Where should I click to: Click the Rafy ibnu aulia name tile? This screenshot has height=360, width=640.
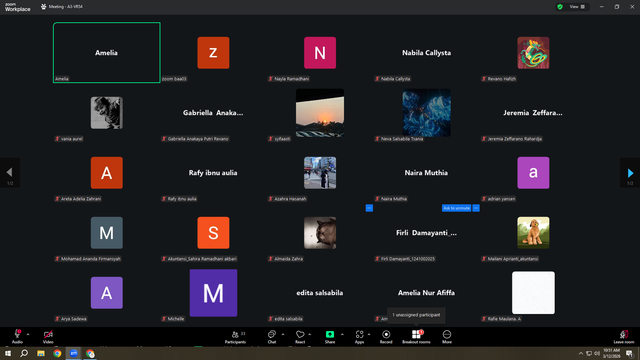(x=213, y=173)
